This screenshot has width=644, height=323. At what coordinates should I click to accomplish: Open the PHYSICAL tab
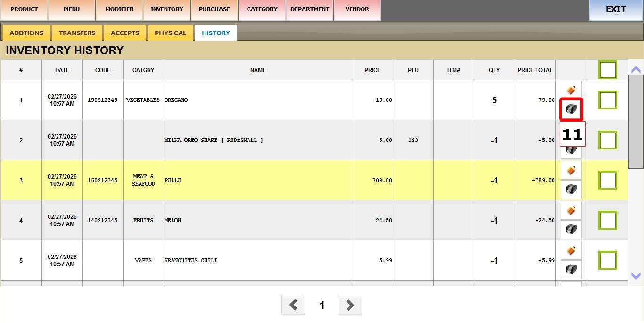coord(170,33)
